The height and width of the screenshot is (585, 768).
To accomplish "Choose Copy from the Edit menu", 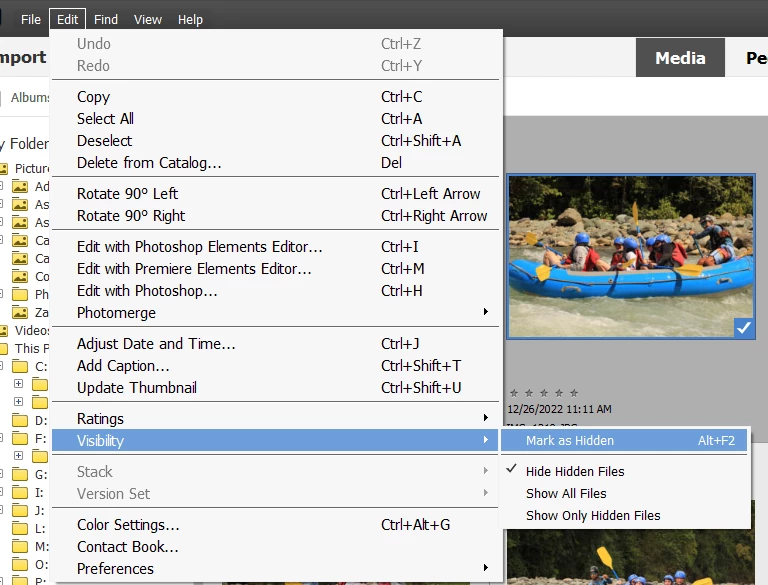I will click(x=277, y=97).
